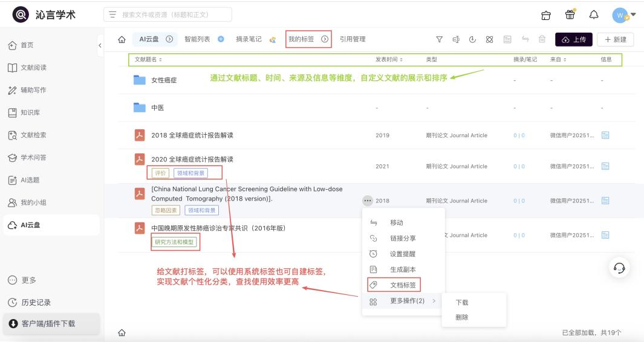
Task: Toggle sort order on 发表时间 column
Action: tap(389, 60)
